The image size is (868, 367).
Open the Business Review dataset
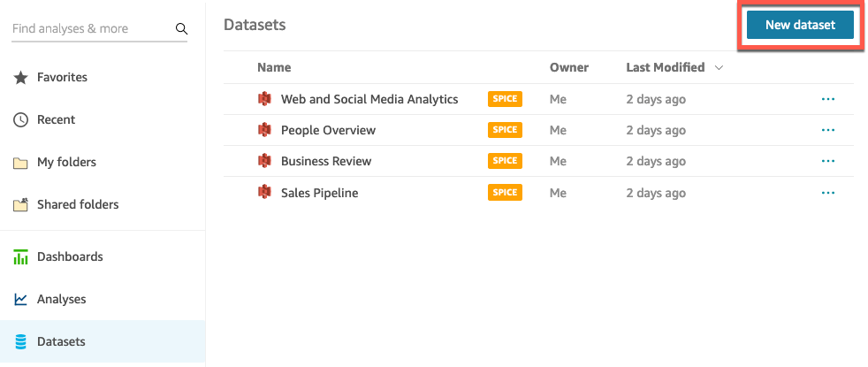pyautogui.click(x=325, y=161)
